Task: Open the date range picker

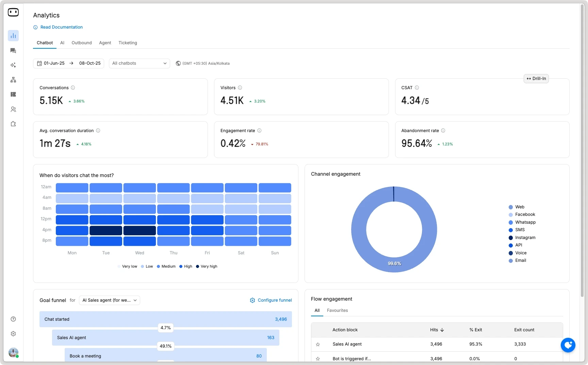Action: (68, 63)
